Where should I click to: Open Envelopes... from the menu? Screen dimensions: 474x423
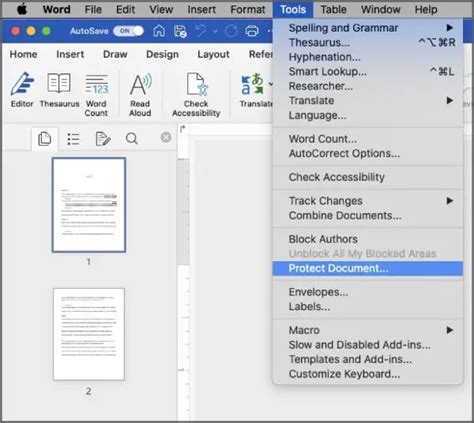tap(368, 292)
